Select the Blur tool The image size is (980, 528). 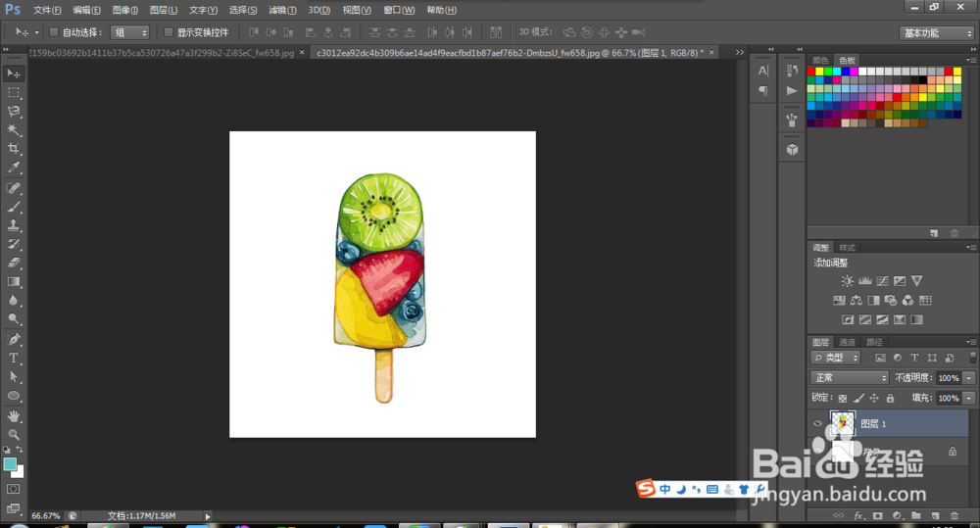[13, 301]
